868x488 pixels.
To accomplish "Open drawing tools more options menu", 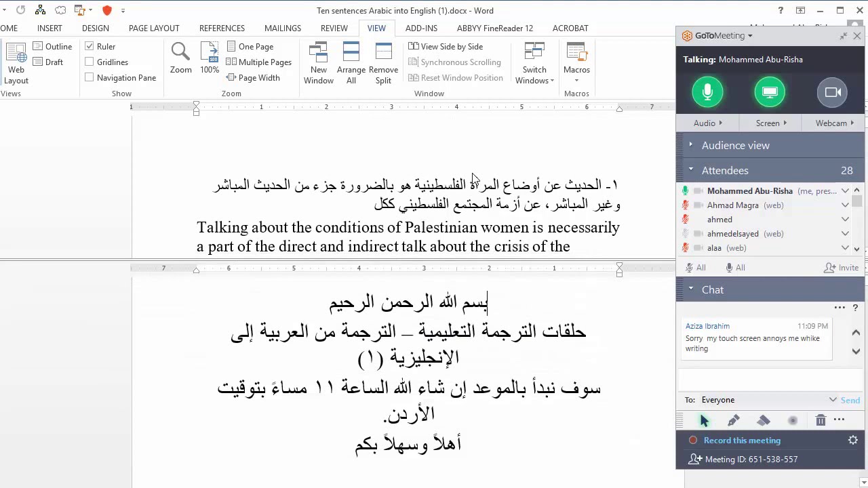I will (x=840, y=420).
